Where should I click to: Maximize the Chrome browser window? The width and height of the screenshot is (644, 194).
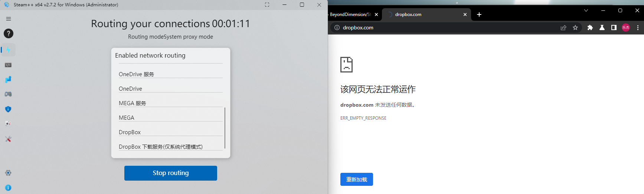pos(620,10)
